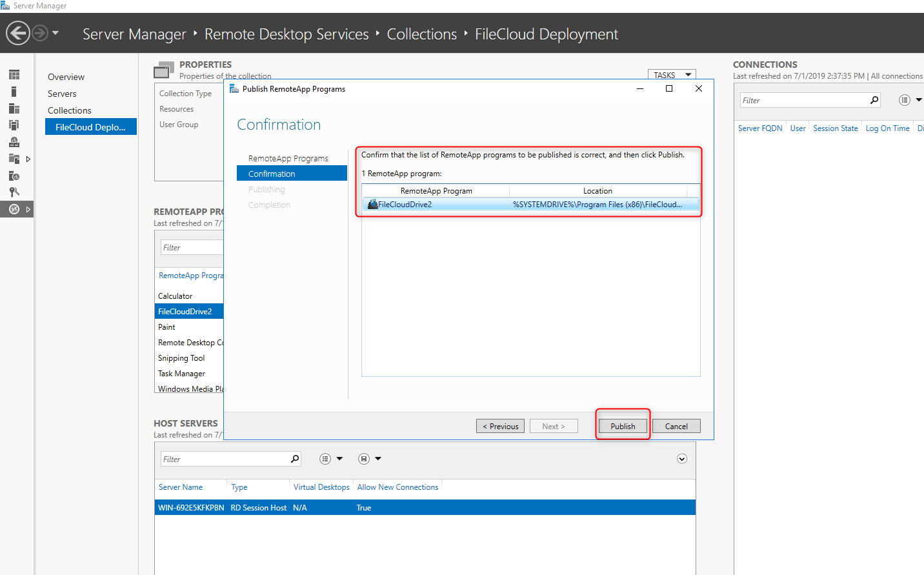
Task: Click the Local Server sidebar icon
Action: (x=14, y=92)
